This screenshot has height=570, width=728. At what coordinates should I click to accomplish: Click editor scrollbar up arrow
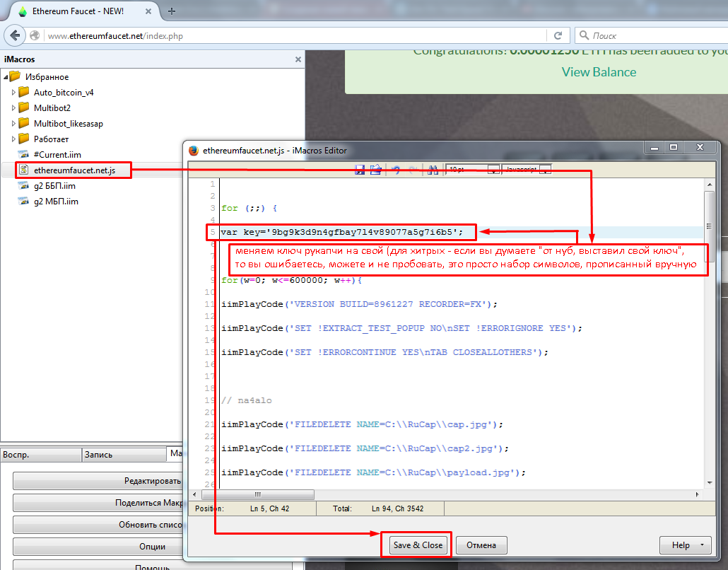[710, 185]
